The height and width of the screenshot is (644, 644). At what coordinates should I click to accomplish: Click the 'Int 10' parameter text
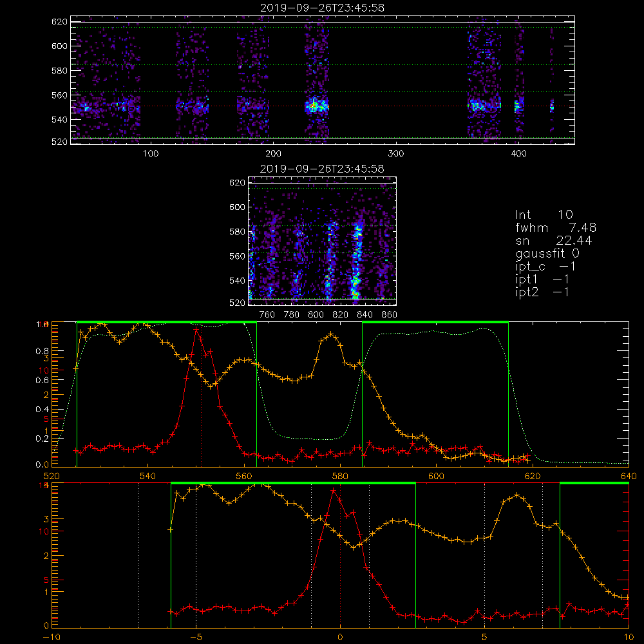(x=544, y=214)
